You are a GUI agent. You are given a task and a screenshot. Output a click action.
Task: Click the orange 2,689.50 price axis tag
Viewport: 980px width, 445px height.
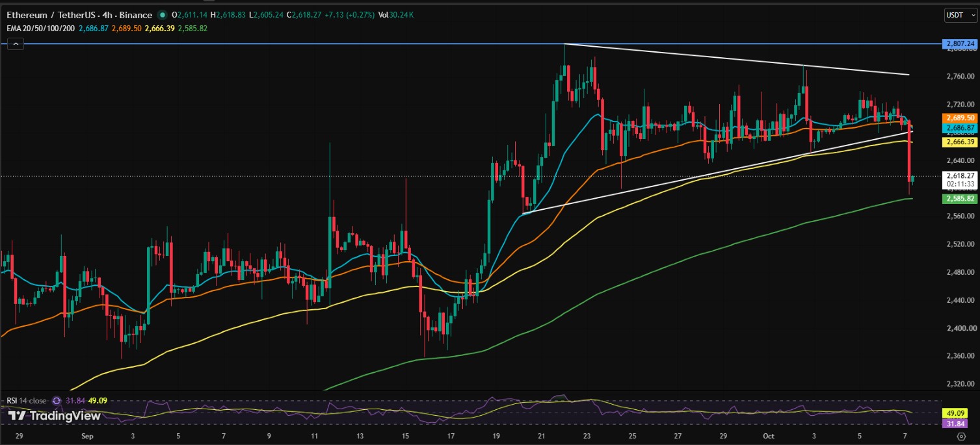pyautogui.click(x=960, y=118)
